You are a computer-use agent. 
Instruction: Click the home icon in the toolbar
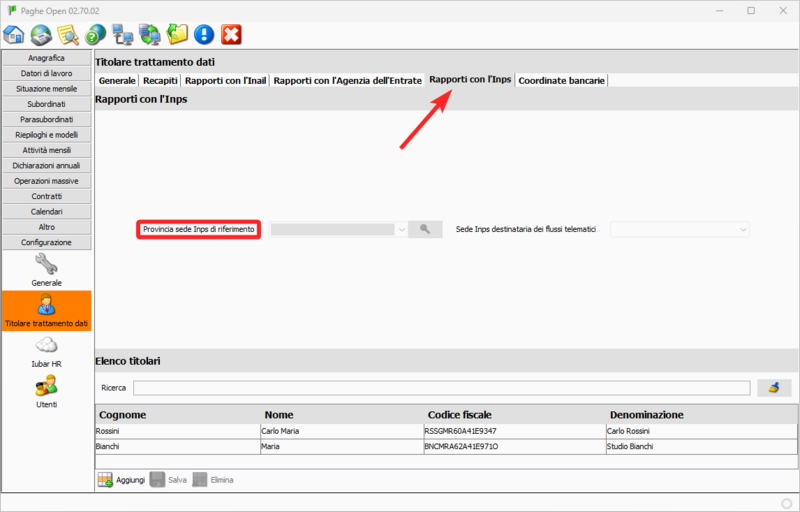(14, 35)
